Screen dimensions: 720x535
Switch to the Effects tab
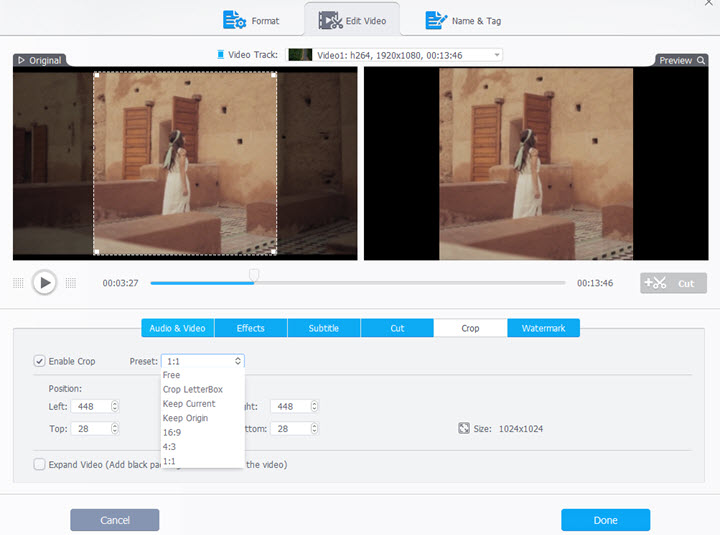click(x=250, y=328)
